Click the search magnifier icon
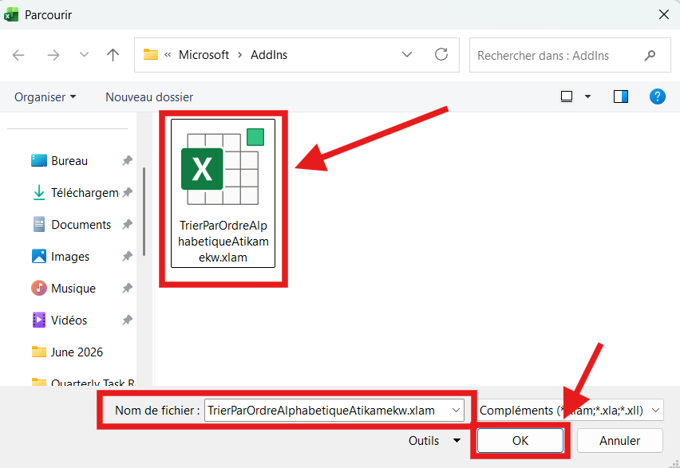Screen dimensions: 680x468 [x=650, y=56]
